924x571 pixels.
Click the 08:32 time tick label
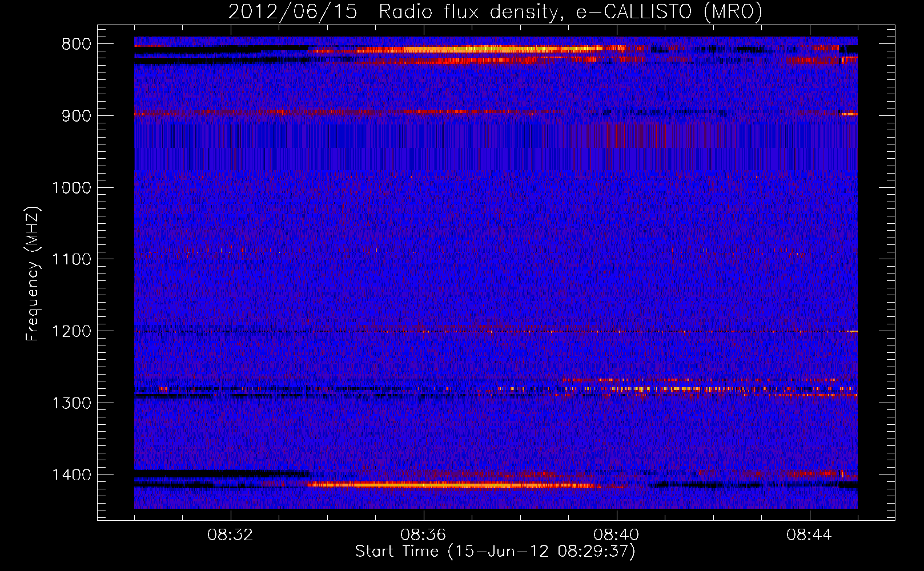231,535
